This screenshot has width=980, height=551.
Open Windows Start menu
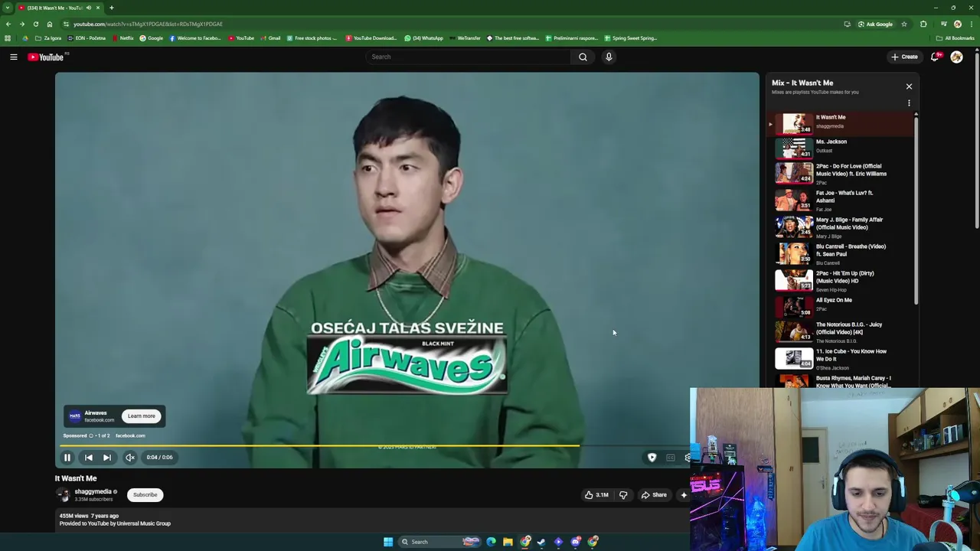pos(388,542)
